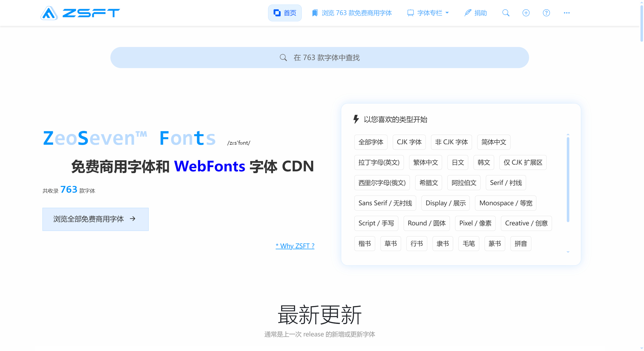Click the ZSFT logo
This screenshot has width=644, height=351.
click(80, 13)
